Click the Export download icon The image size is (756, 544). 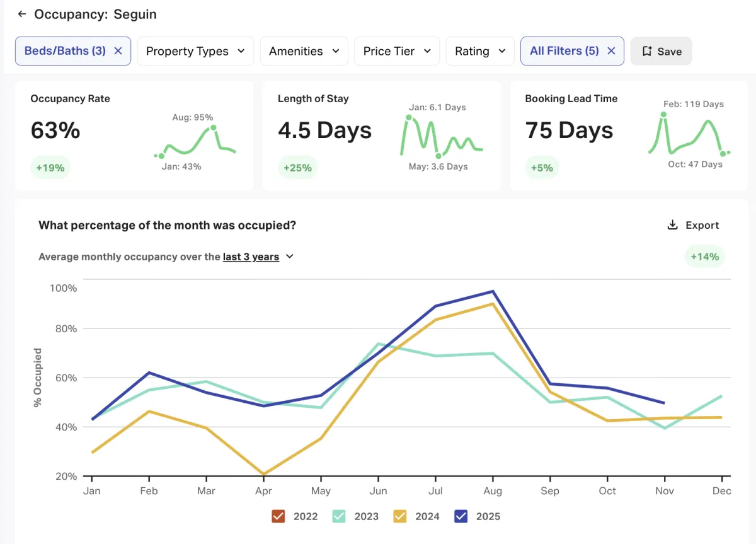[673, 225]
